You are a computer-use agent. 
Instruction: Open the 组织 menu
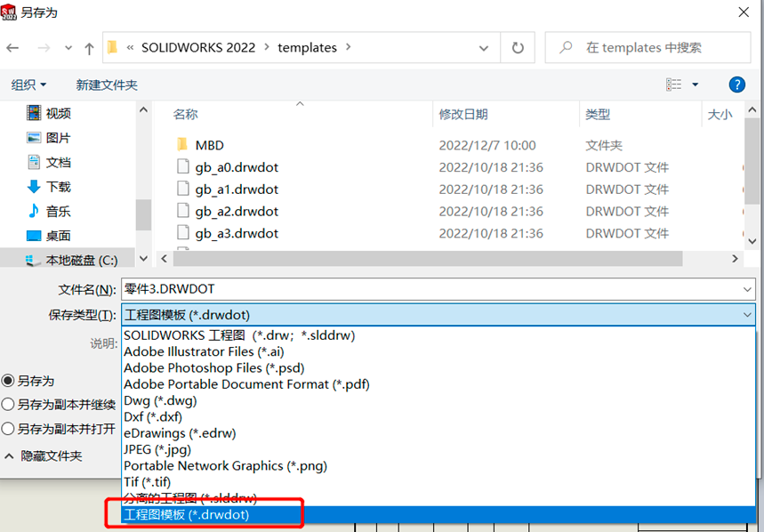[x=28, y=85]
